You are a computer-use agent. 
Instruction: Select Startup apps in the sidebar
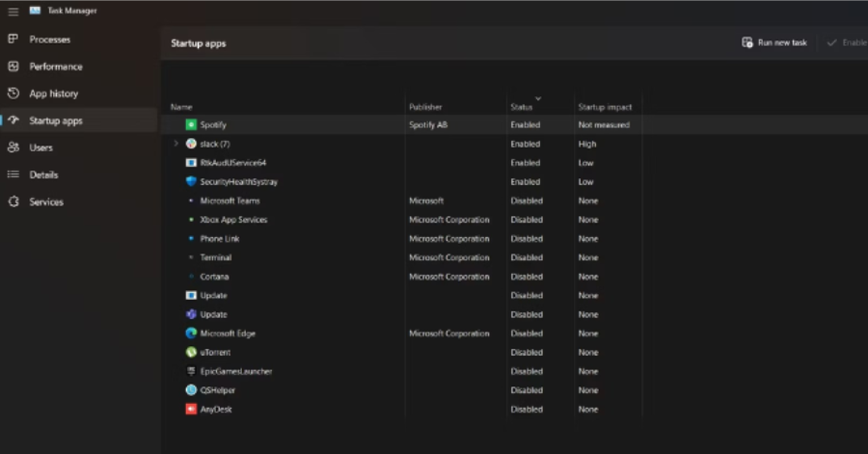pos(79,120)
